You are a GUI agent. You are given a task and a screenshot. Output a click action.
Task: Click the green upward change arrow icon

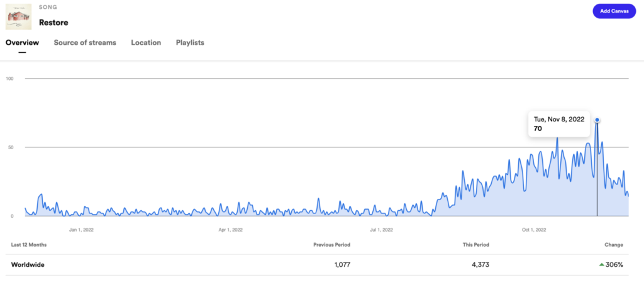[x=602, y=265]
